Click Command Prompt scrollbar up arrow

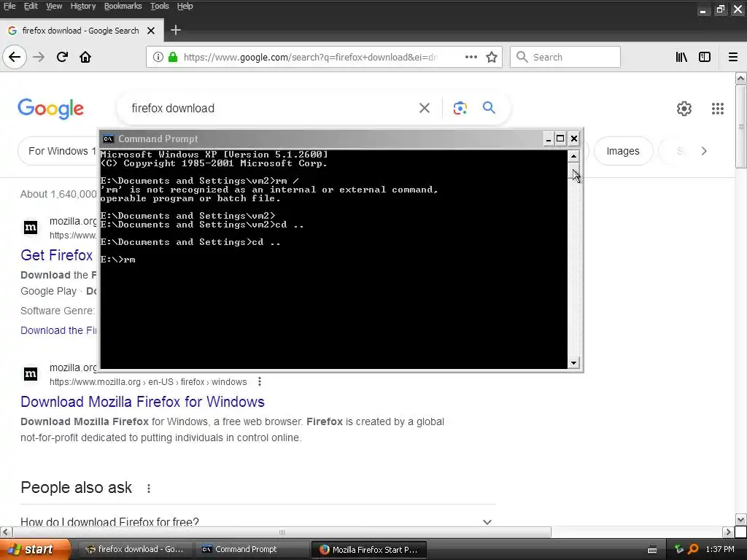573,156
